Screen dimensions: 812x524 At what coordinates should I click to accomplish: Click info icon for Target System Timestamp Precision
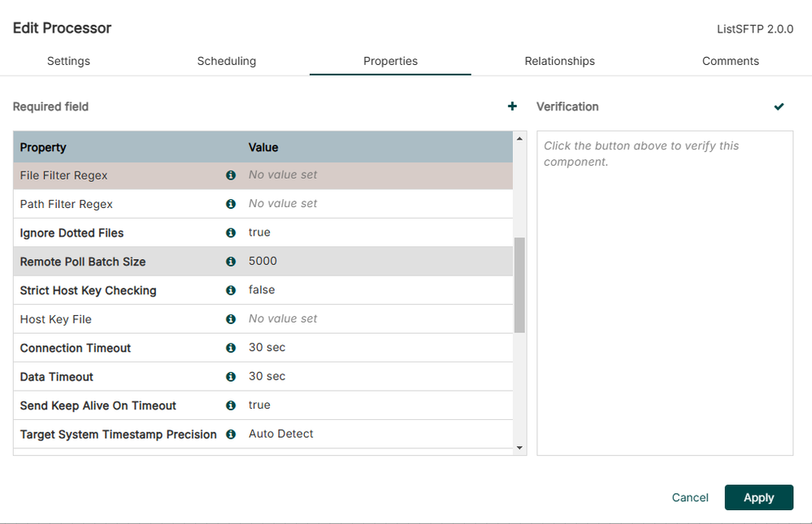231,435
